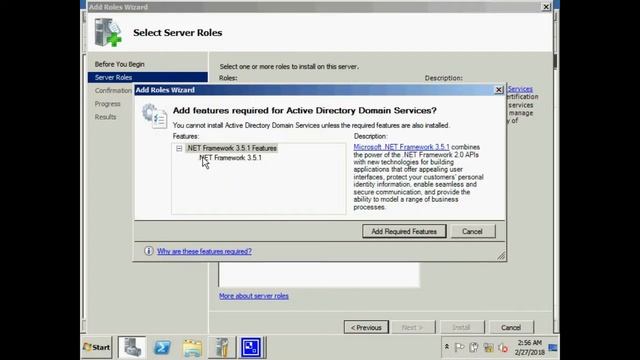This screenshot has width=640, height=360.
Task: Open 'Why are these features required?' link
Action: tap(204, 251)
